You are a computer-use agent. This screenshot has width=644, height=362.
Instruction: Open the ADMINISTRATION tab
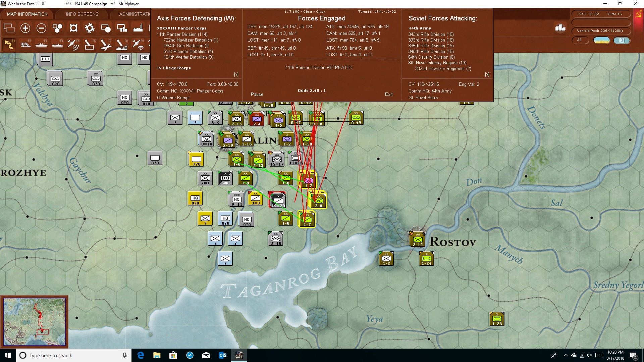point(134,14)
